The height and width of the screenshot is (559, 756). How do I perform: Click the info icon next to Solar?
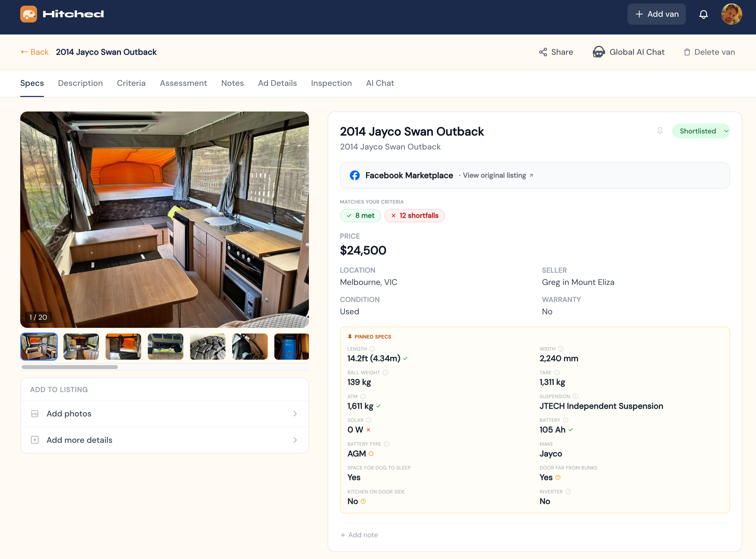click(369, 420)
